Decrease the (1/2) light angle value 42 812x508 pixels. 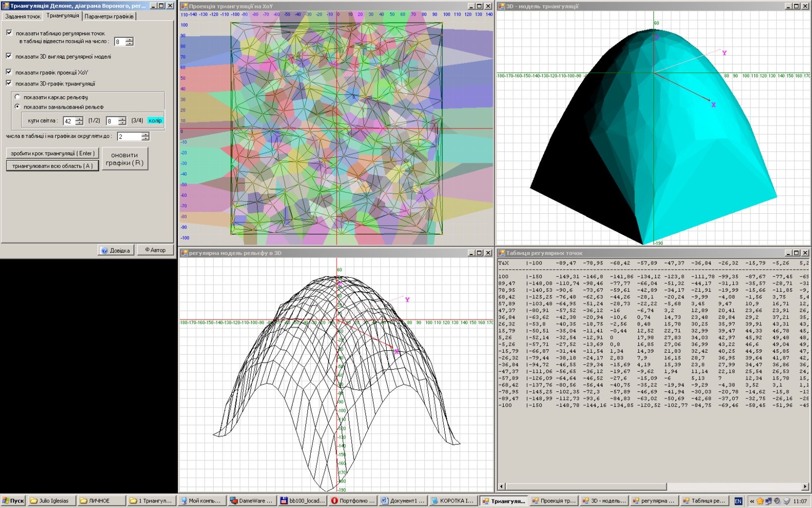(79, 123)
